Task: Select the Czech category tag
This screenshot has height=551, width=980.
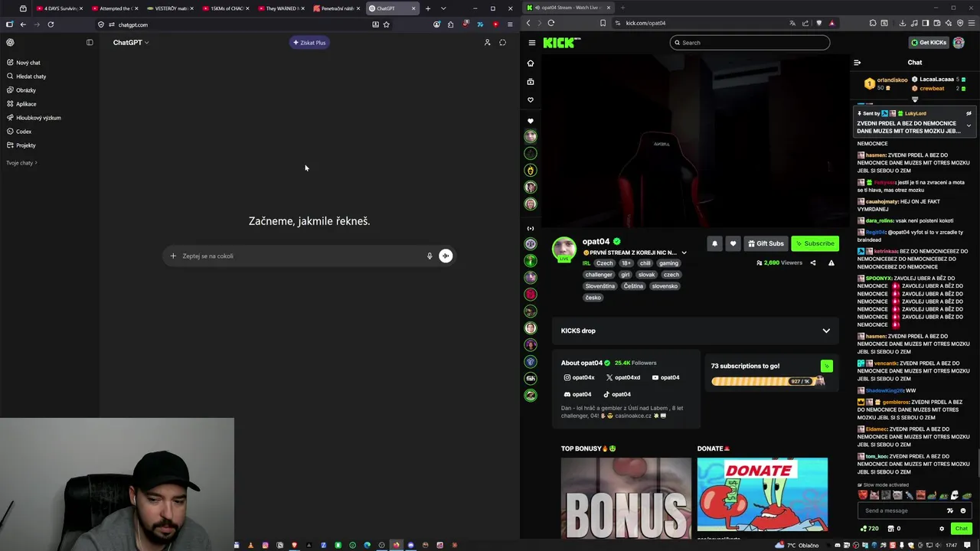Action: 605,263
